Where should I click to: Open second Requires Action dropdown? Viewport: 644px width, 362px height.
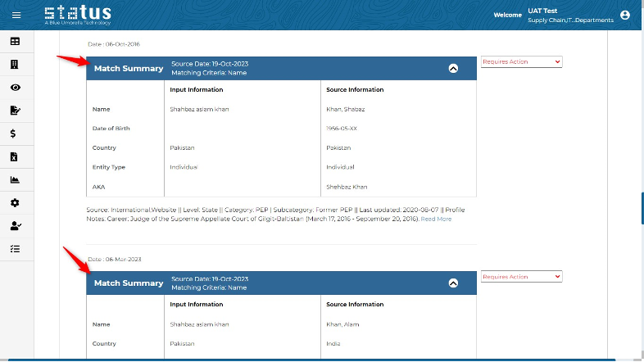521,277
